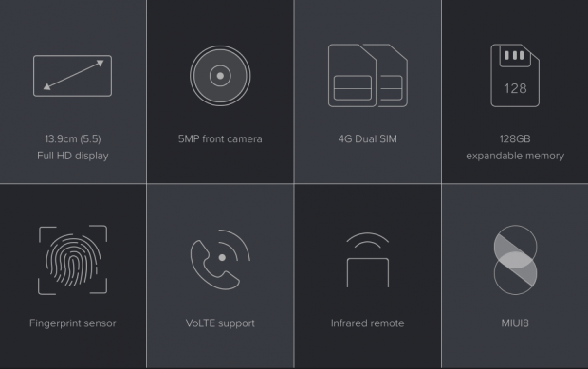Click the infrared remote signal icon
This screenshot has height=369, width=588.
click(368, 260)
